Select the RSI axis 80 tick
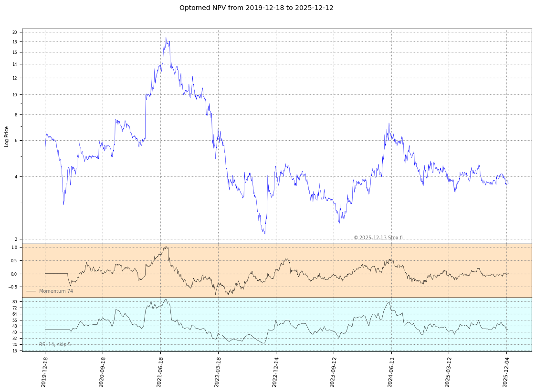 coord(15,302)
